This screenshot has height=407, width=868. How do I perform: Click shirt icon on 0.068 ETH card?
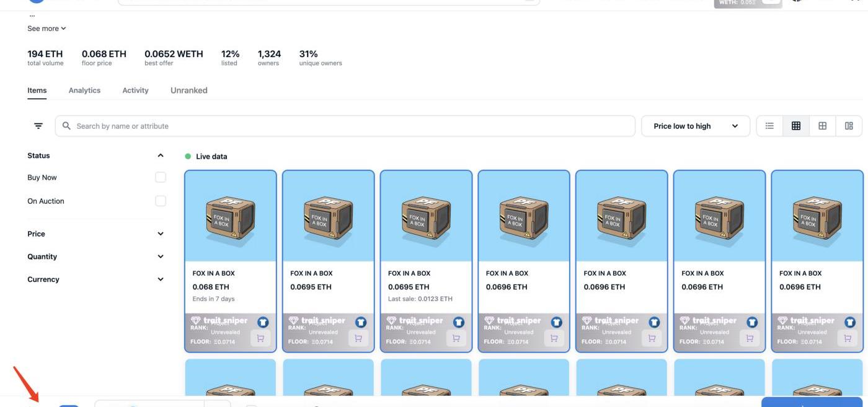pyautogui.click(x=263, y=322)
